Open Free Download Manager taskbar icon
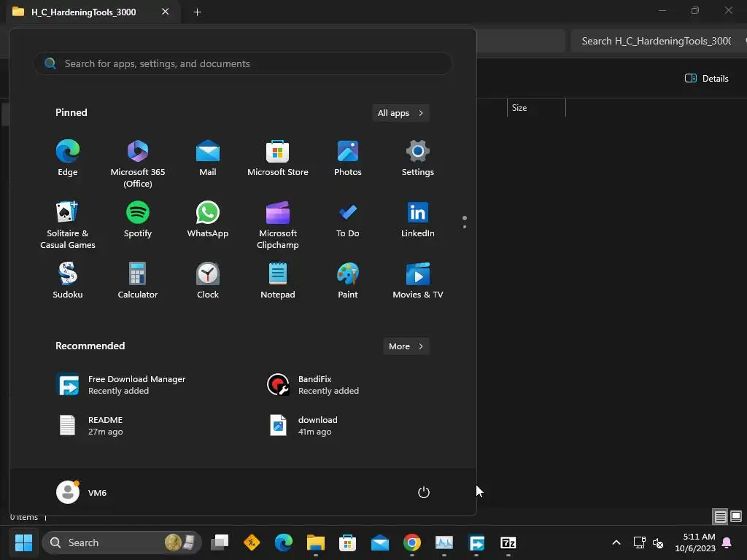This screenshot has width=747, height=560. coord(476,542)
